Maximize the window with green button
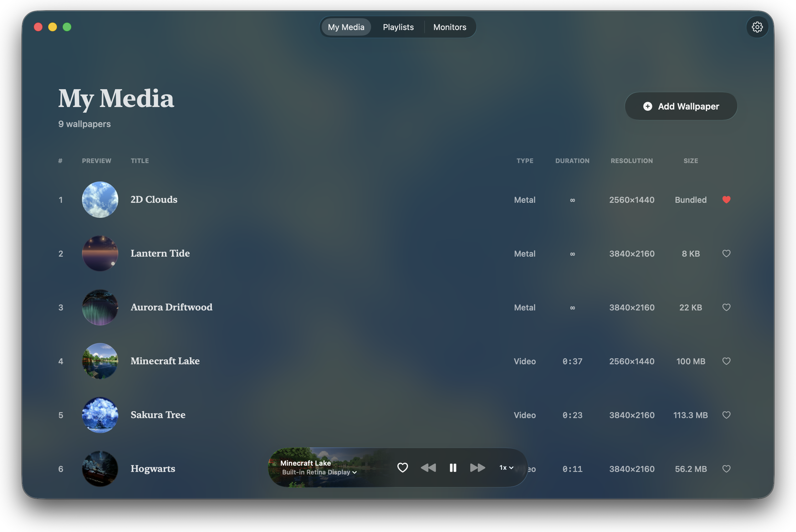Screen dimensions: 796x532 pyautogui.click(x=67, y=27)
